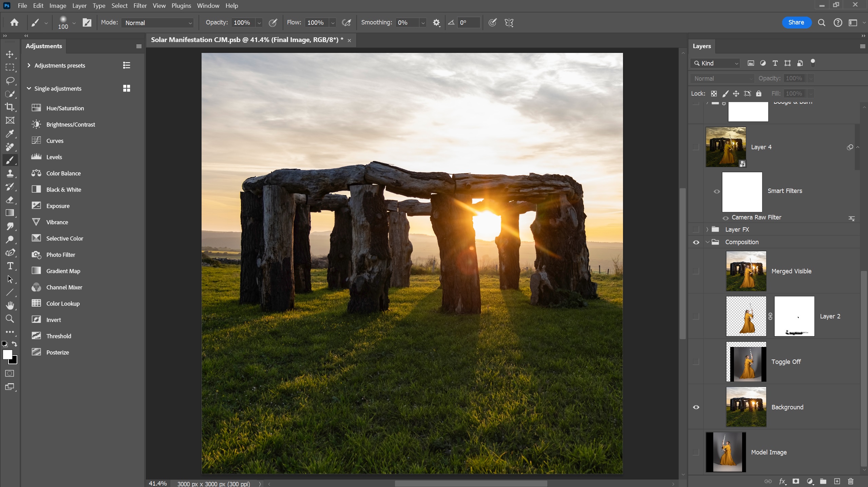Viewport: 868px width, 487px height.
Task: Open brush smoothing options gear
Action: coord(436,23)
